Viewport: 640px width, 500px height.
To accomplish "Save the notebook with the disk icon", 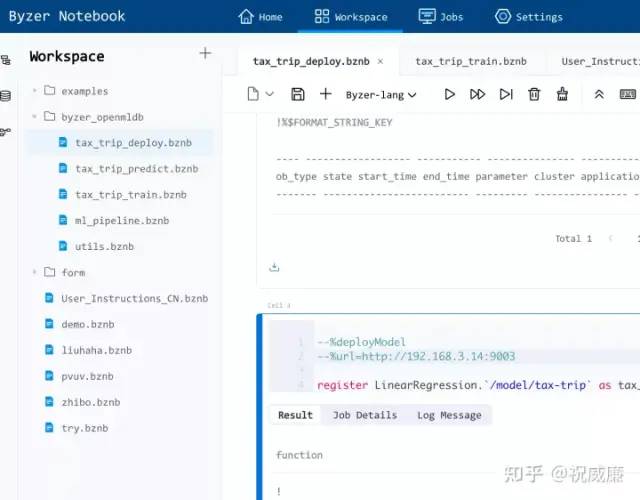I will pyautogui.click(x=298, y=94).
